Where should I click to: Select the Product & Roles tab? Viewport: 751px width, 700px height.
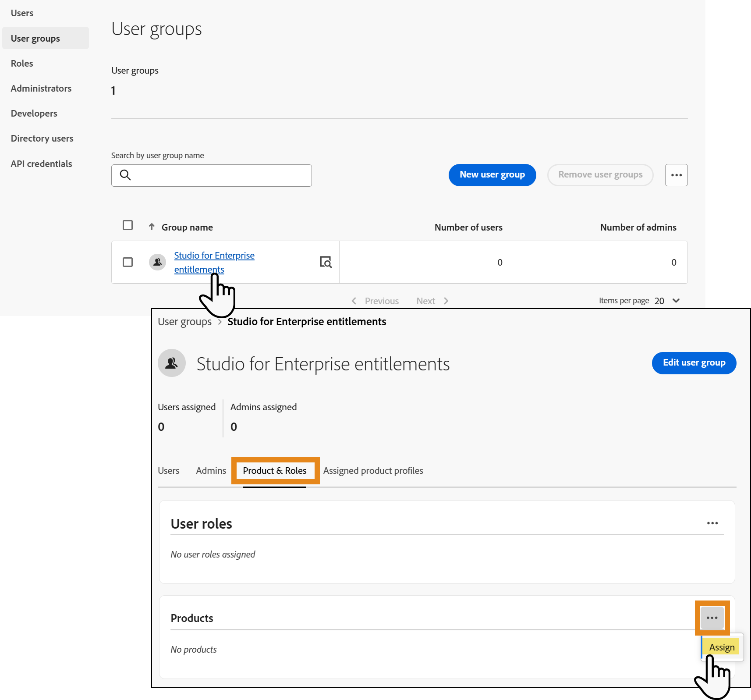pyautogui.click(x=275, y=471)
